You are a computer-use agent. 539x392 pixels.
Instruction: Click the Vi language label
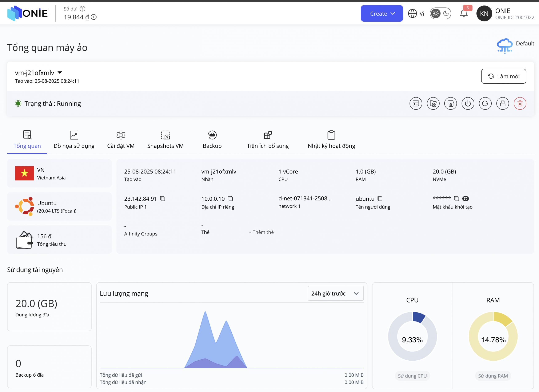422,13
